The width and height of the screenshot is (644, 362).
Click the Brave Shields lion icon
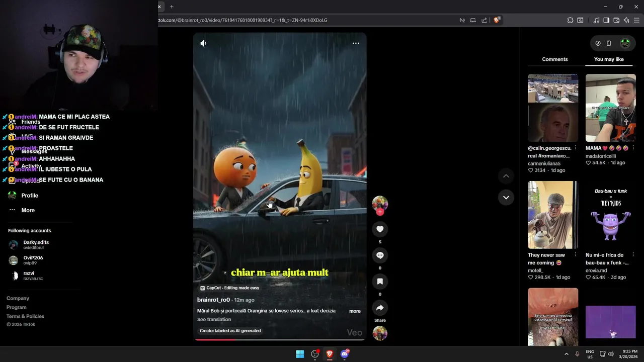coord(497,20)
